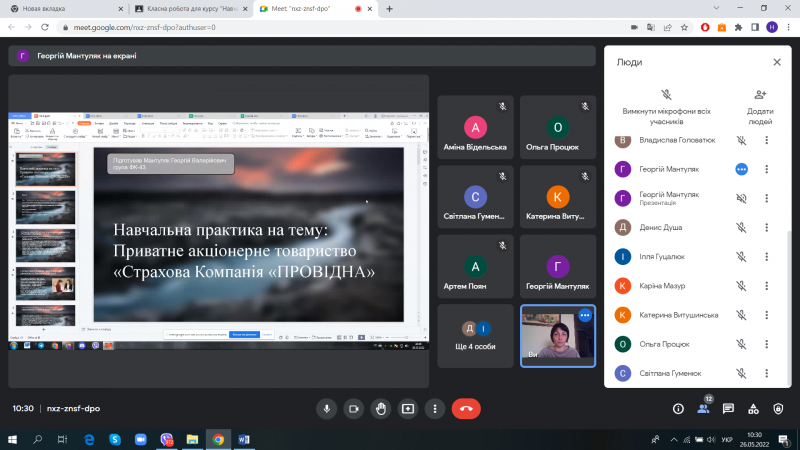800x450 pixels.
Task: Open Windows Start menu
Action: pos(12,439)
